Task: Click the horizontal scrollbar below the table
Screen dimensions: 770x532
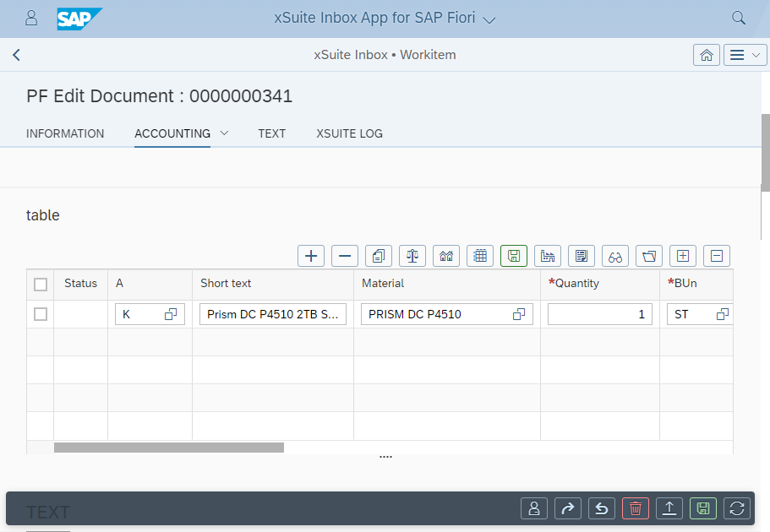Action: (169, 447)
